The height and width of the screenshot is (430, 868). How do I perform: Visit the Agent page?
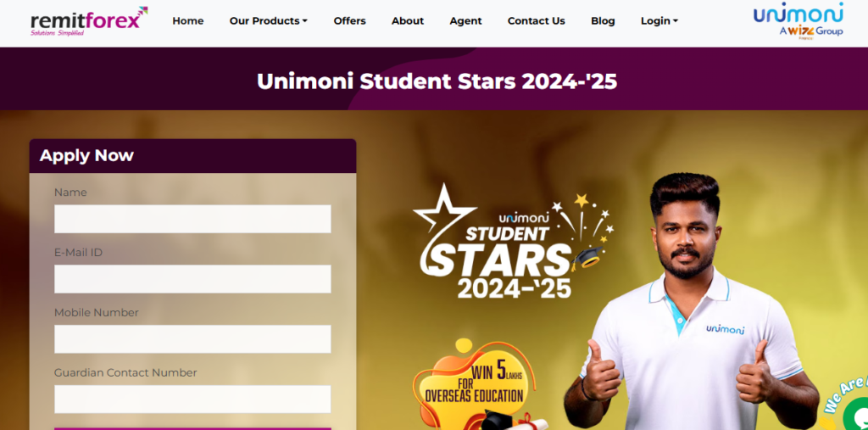[465, 21]
